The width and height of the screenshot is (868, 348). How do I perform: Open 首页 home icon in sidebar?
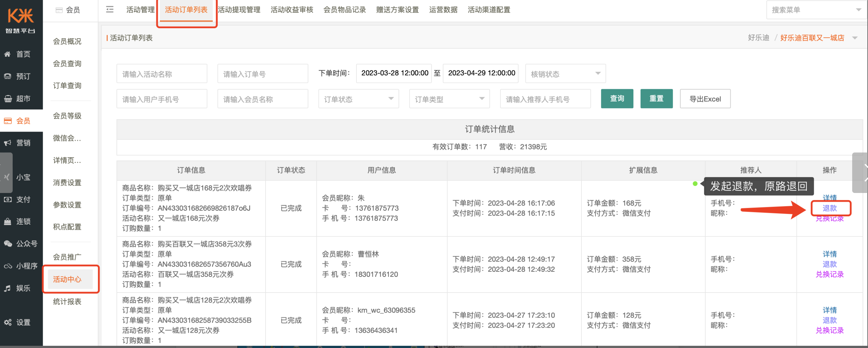tap(7, 54)
